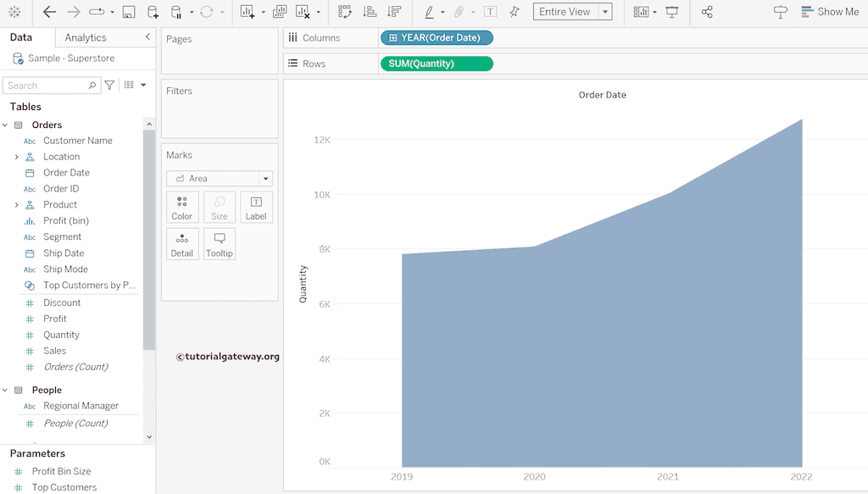Clear the sheet icon
Image resolution: width=868 pixels, height=494 pixels.
click(303, 12)
